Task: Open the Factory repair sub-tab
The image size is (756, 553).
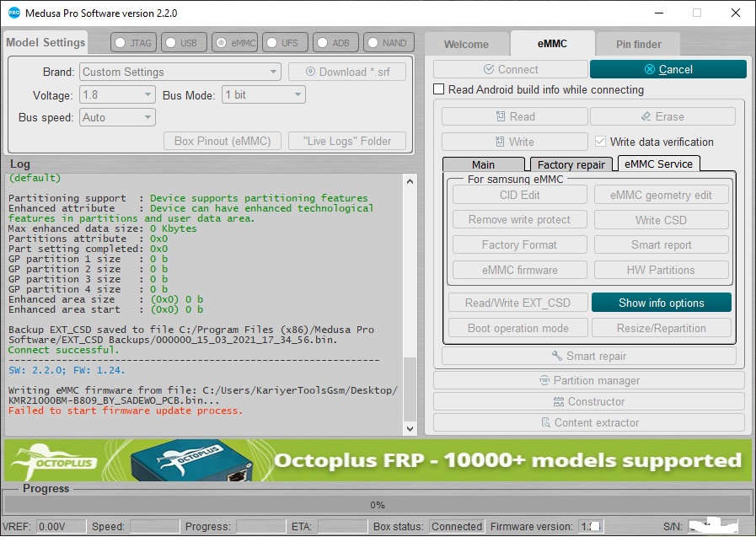Action: click(x=571, y=164)
